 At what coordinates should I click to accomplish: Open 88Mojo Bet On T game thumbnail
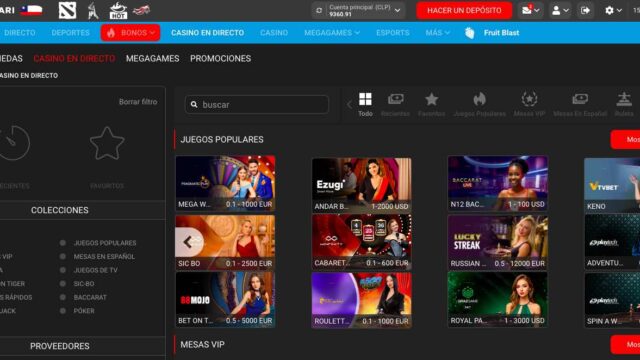click(225, 300)
